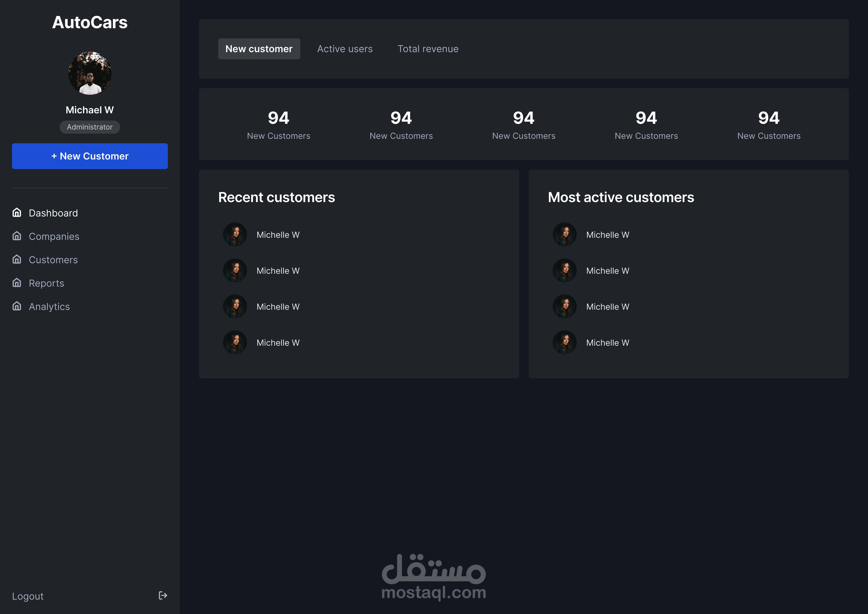Image resolution: width=868 pixels, height=614 pixels.
Task: Go to Customers page
Action: click(x=53, y=260)
